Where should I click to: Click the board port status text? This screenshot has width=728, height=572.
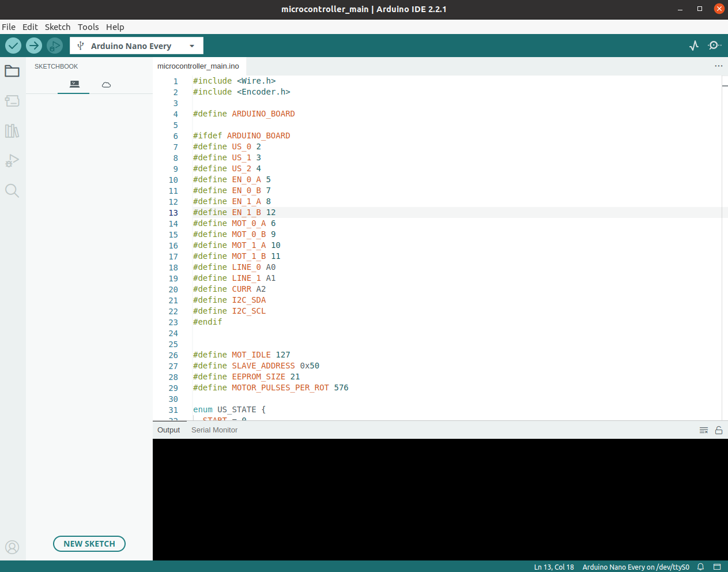[x=635, y=567]
